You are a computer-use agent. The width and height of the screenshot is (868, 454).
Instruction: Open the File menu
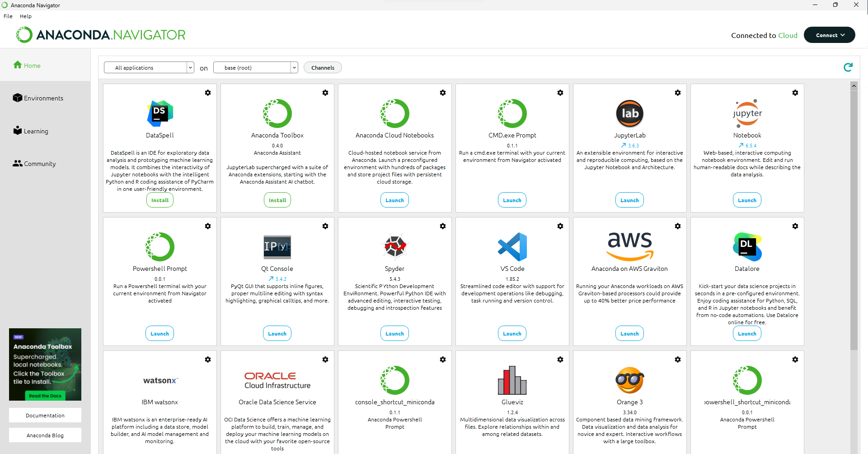coord(8,16)
